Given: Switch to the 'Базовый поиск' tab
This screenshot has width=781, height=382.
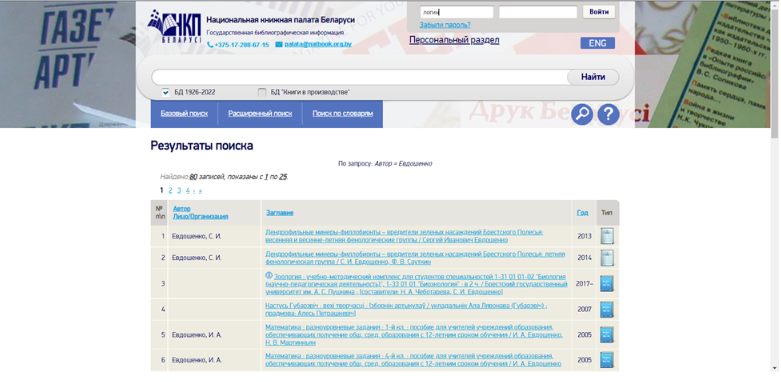Looking at the screenshot, I should (x=184, y=114).
